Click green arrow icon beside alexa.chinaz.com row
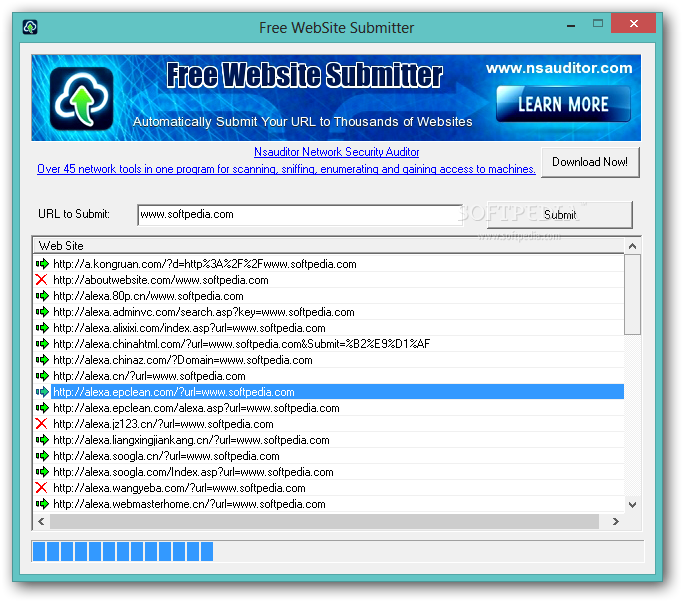683x602 pixels. pyautogui.click(x=42, y=360)
